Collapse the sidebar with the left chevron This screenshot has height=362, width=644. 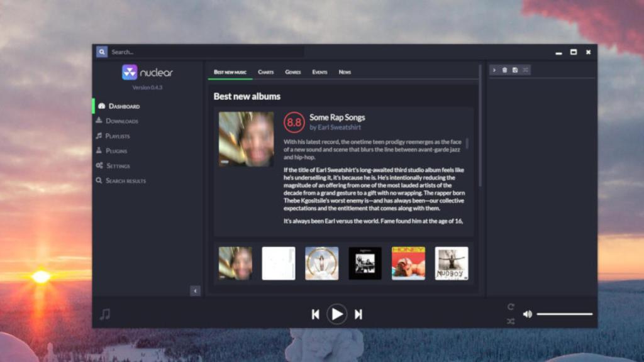point(195,291)
